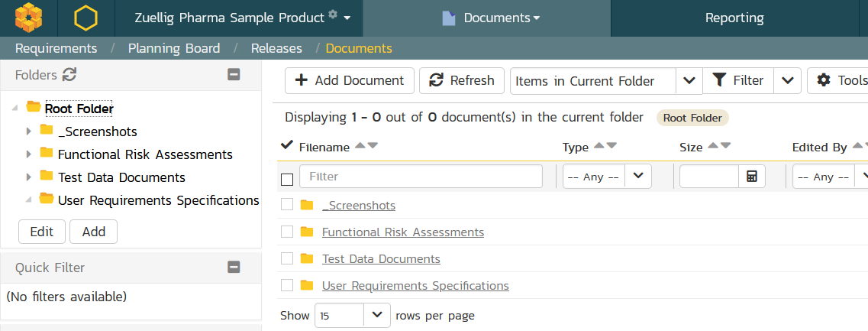Toggle the select-all checkbox in the filter row
The image size is (868, 331).
tap(287, 180)
